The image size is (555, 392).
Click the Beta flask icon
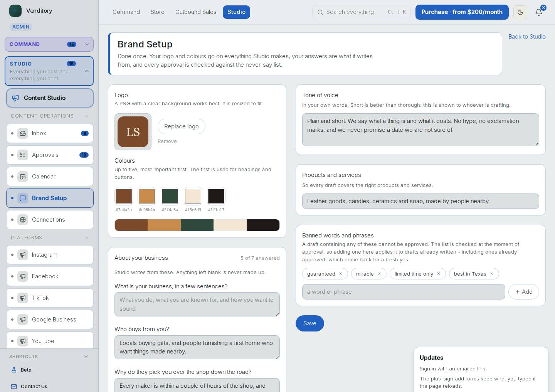coord(14,370)
